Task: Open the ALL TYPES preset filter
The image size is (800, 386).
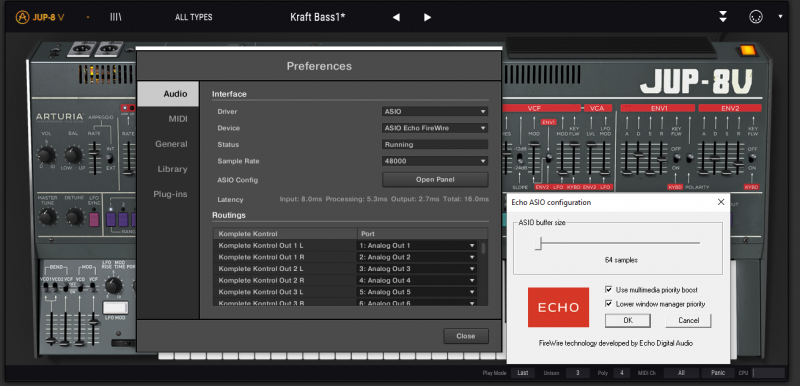Action: (193, 17)
